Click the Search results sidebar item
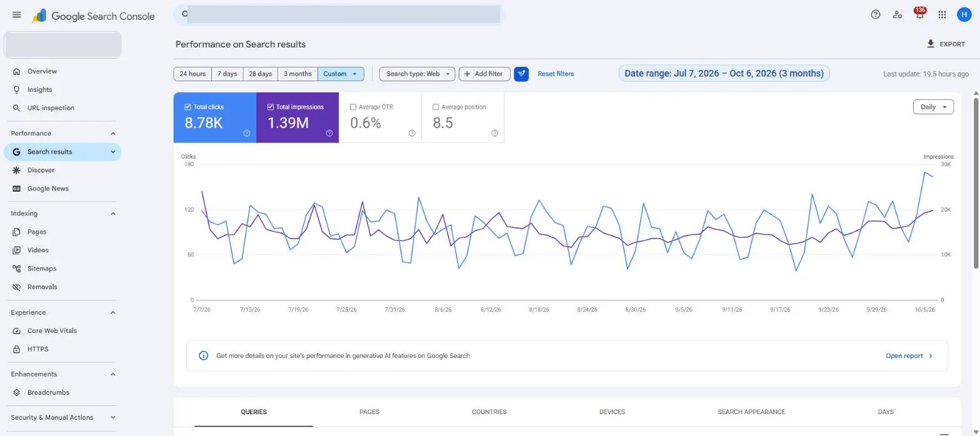The height and width of the screenshot is (436, 980). pos(62,152)
